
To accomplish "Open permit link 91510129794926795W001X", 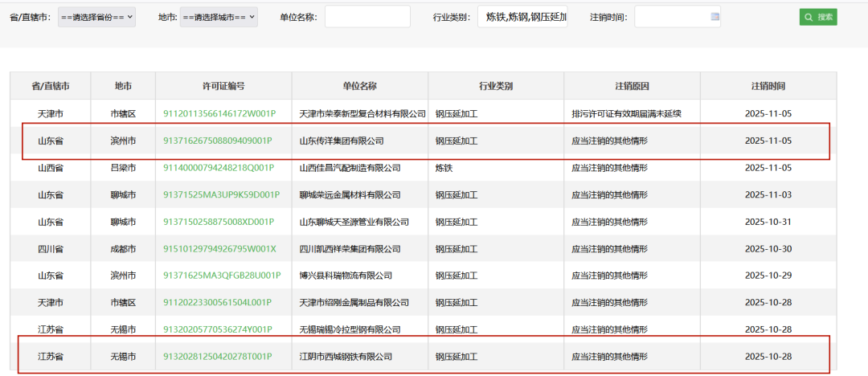I will point(219,249).
